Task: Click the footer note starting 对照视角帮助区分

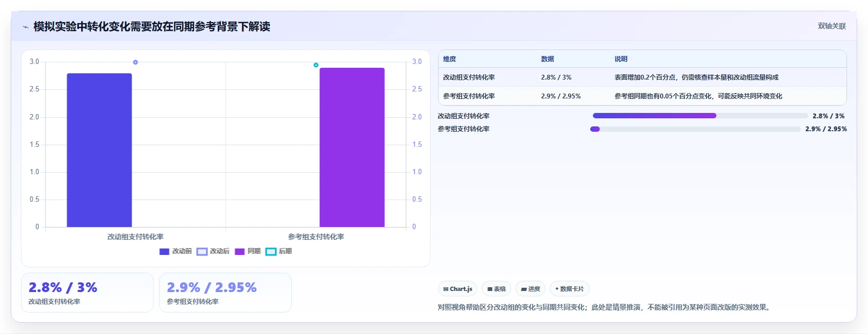Action: pyautogui.click(x=605, y=308)
